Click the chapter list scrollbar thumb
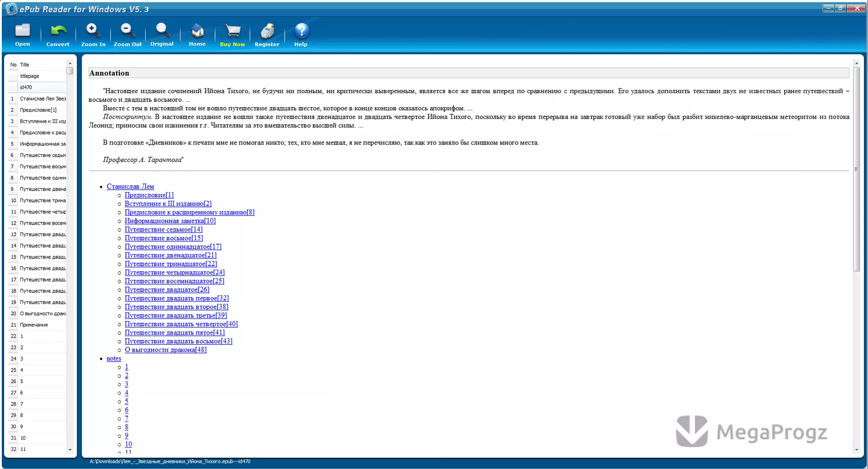This screenshot has width=868, height=469. [x=70, y=71]
